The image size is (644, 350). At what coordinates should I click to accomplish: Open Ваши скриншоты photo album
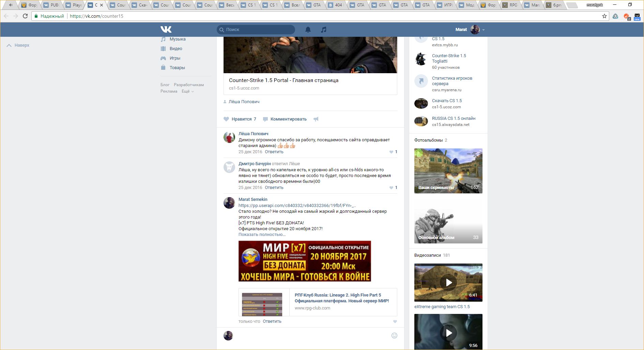(448, 171)
